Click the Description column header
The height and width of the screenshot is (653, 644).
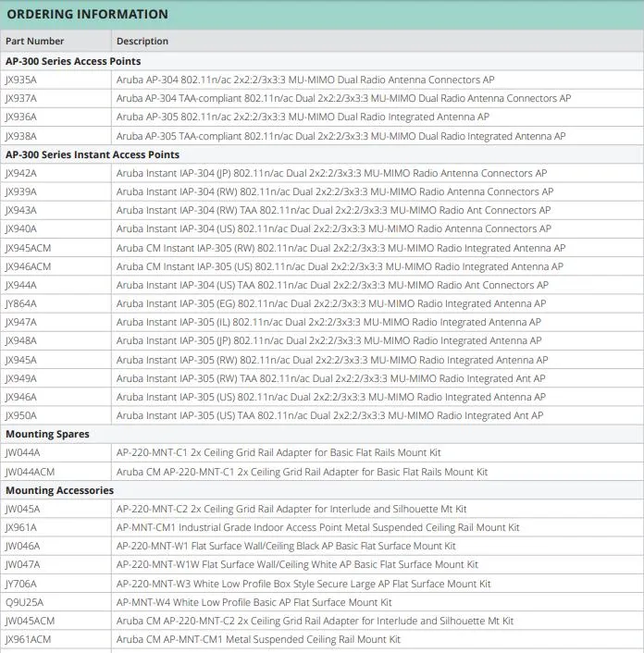(142, 41)
